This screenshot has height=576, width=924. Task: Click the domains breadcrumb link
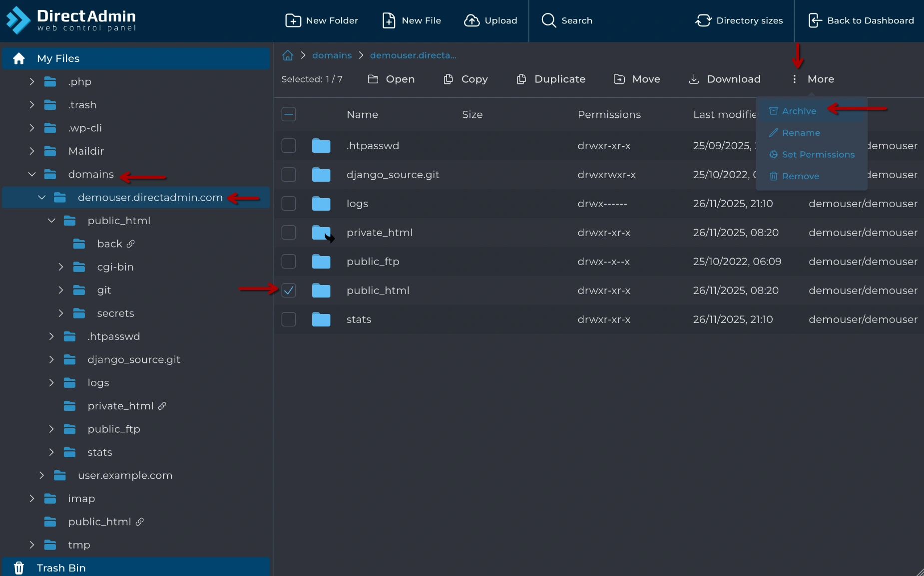(332, 55)
